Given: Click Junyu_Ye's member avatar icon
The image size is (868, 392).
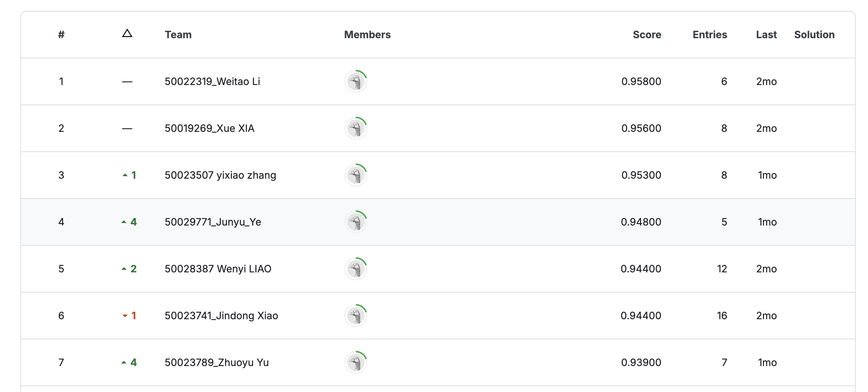Looking at the screenshot, I should point(356,222).
